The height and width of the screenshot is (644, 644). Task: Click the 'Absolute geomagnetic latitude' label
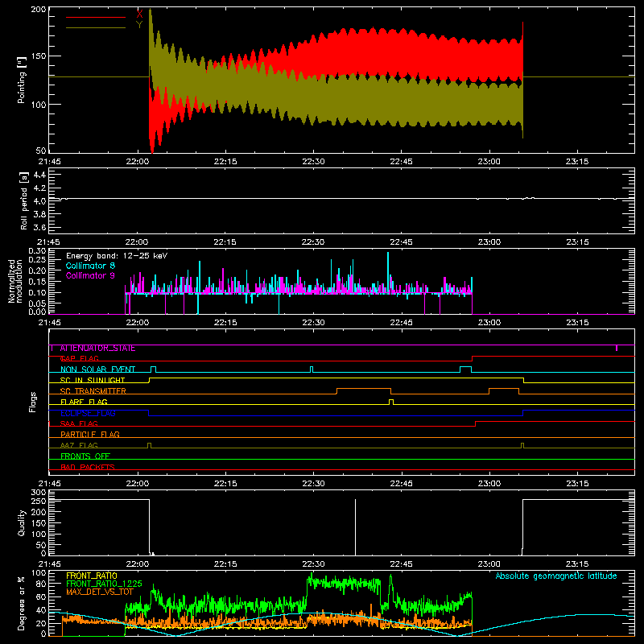click(556, 576)
